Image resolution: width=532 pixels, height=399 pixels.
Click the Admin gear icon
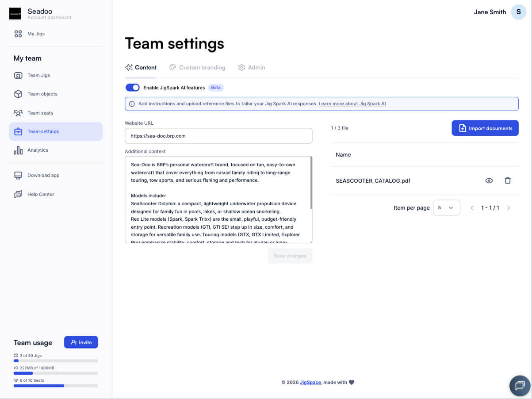pyautogui.click(x=241, y=68)
